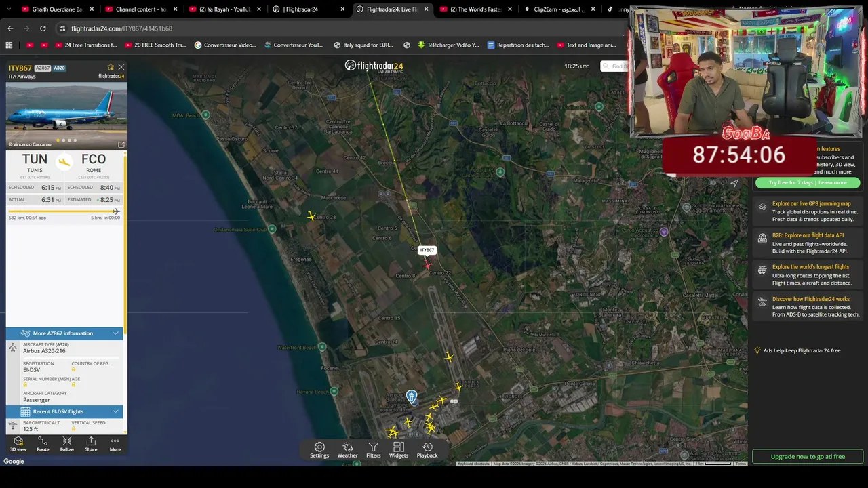This screenshot has height=488, width=868.
Task: Click the browser Back arrow
Action: [x=10, y=28]
